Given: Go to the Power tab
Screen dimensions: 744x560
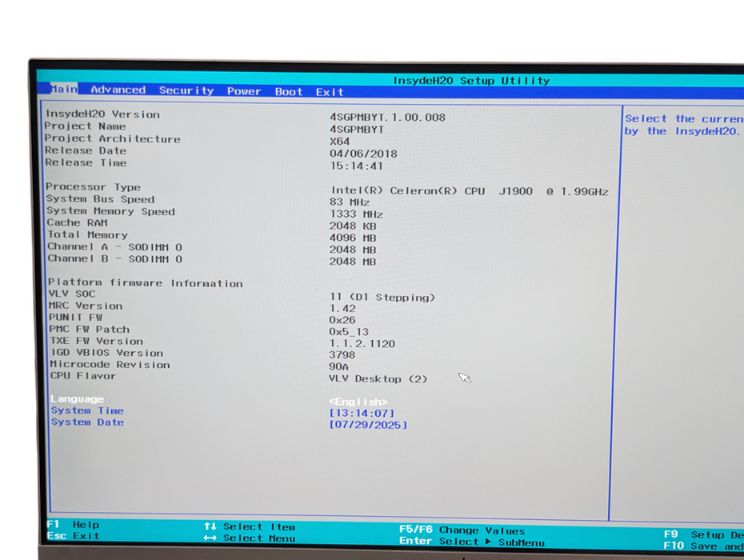Looking at the screenshot, I should (244, 91).
